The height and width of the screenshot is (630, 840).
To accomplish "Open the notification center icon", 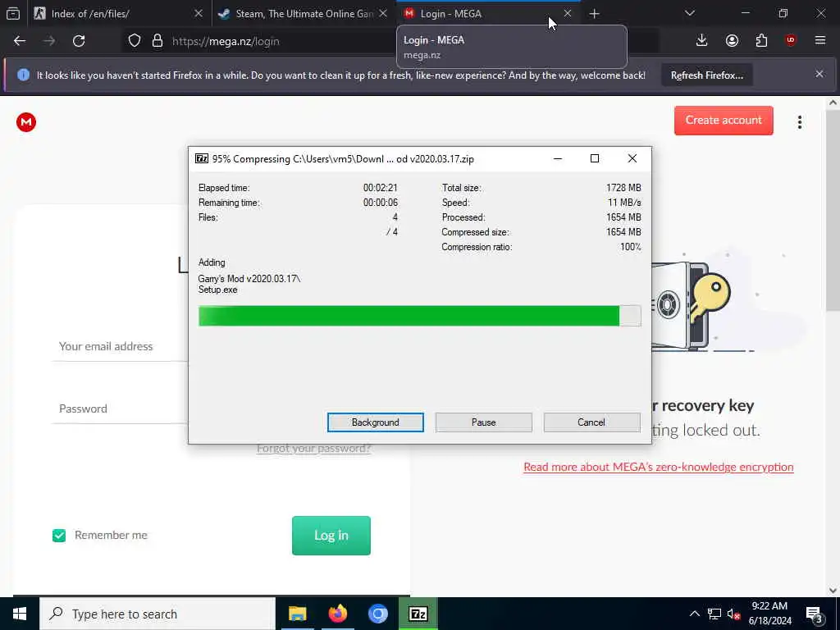I will [815, 614].
